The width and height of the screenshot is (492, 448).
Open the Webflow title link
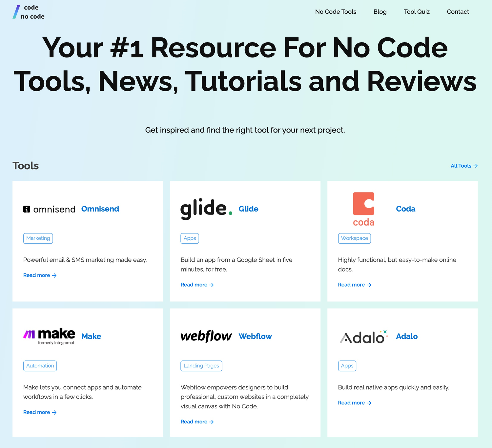click(x=255, y=336)
